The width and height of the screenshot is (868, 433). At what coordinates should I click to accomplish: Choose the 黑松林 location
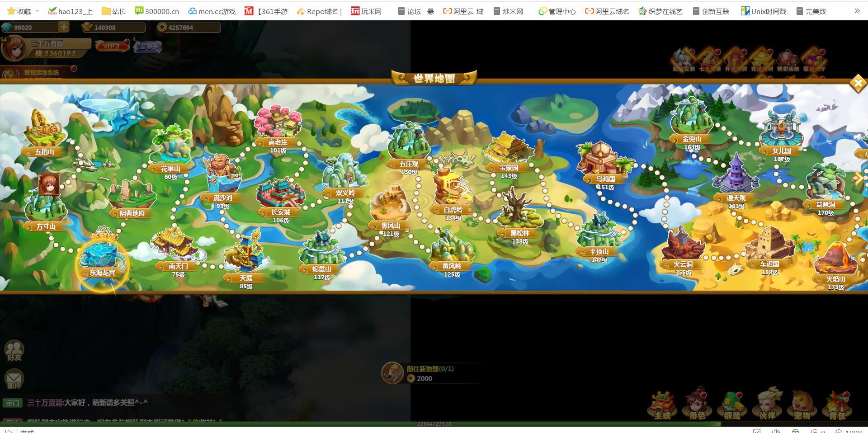click(x=519, y=212)
